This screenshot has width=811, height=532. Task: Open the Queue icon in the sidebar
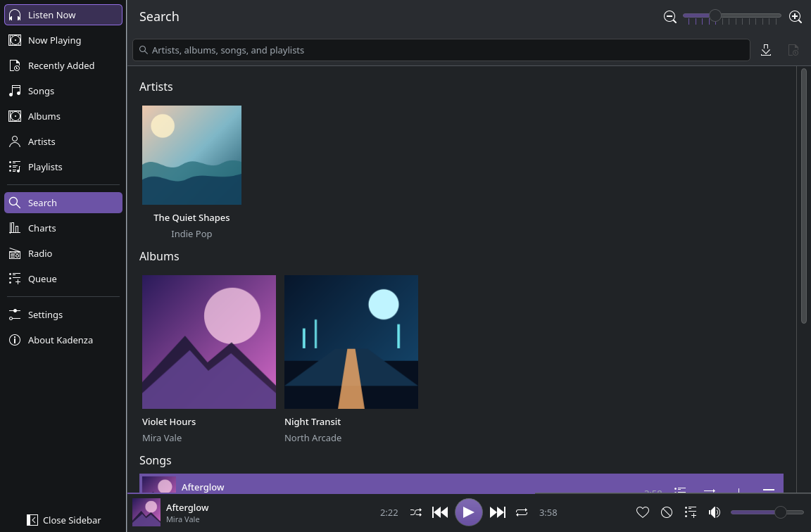point(15,279)
